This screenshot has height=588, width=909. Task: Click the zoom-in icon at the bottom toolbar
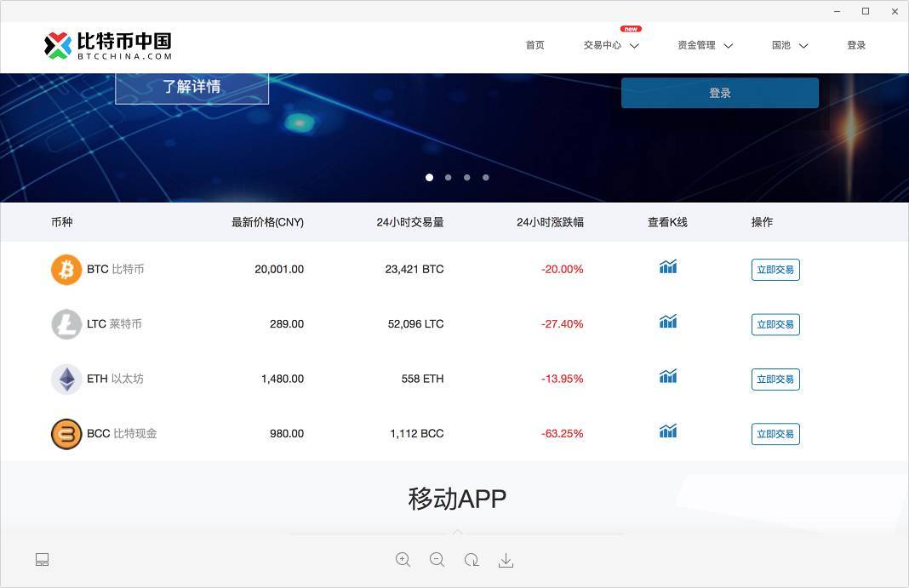403,559
